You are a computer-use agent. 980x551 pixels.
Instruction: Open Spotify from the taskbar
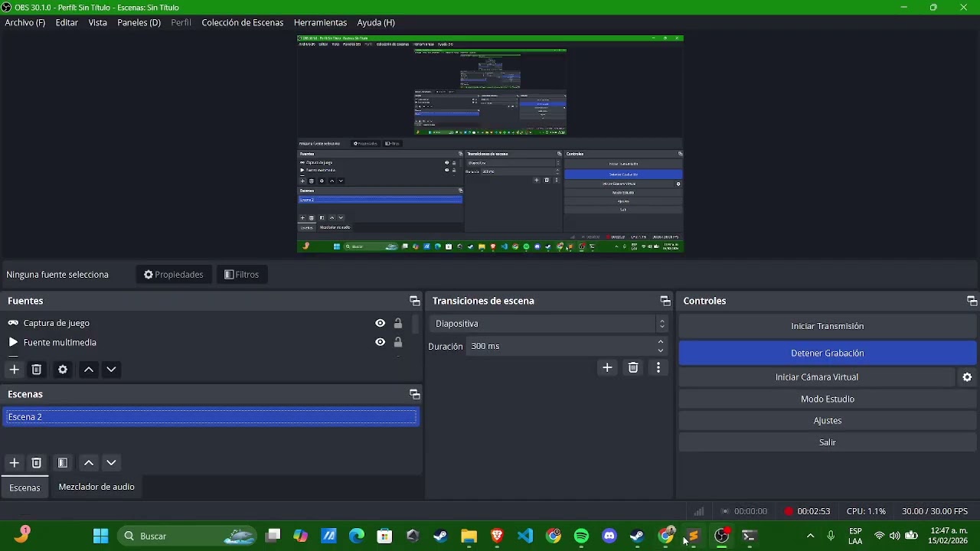(581, 536)
